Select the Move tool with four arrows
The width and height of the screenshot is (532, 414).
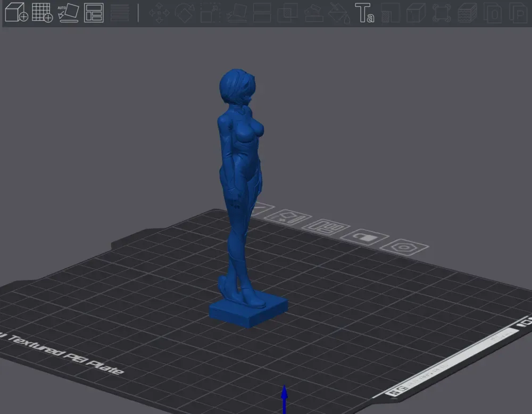(x=159, y=13)
